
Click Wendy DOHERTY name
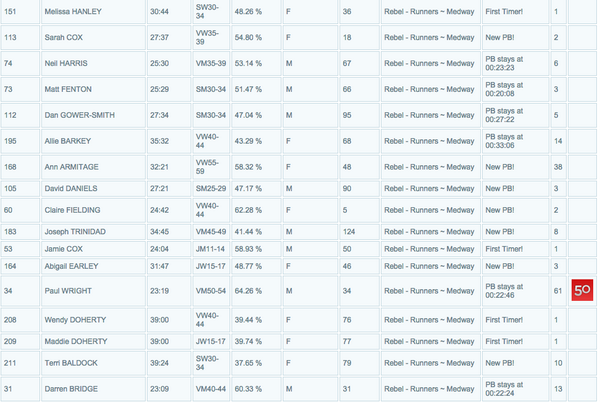[75, 320]
